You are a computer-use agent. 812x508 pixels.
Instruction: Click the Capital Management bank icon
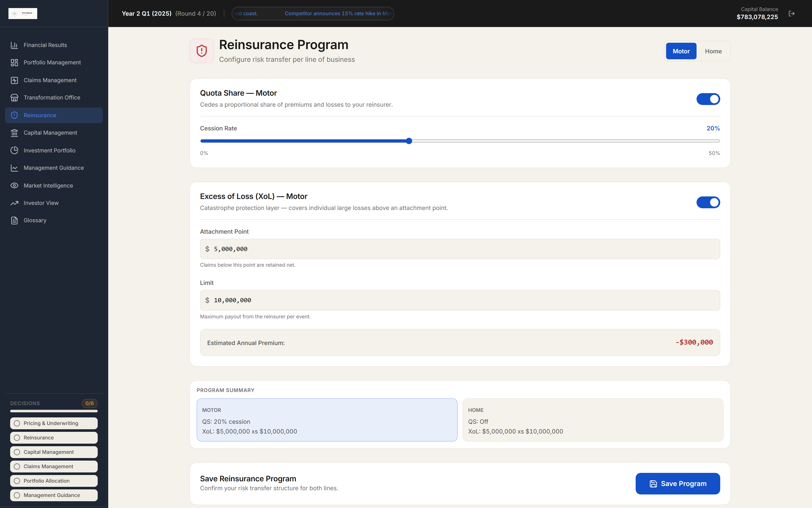pos(14,133)
